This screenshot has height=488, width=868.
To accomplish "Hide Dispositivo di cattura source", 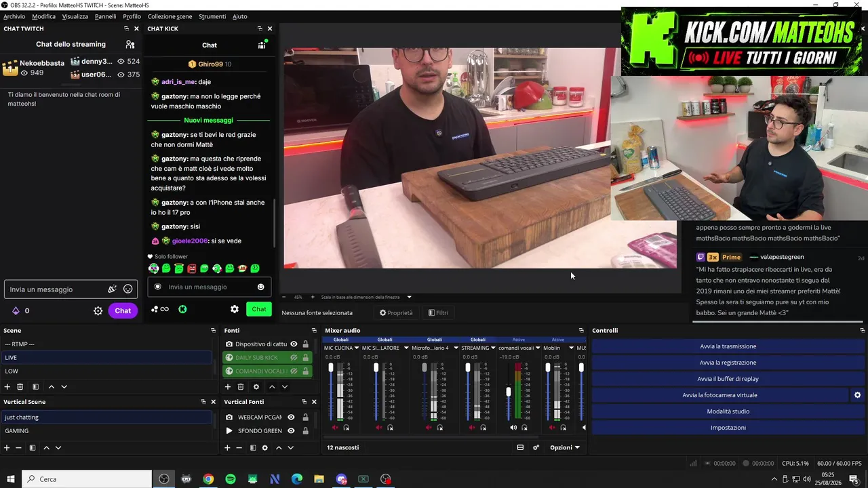I will [x=294, y=344].
